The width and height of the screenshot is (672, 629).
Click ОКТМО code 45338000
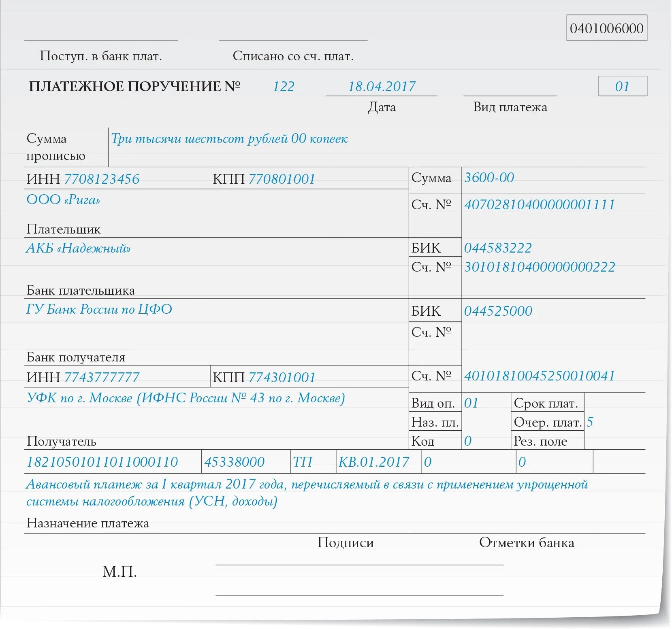235,462
